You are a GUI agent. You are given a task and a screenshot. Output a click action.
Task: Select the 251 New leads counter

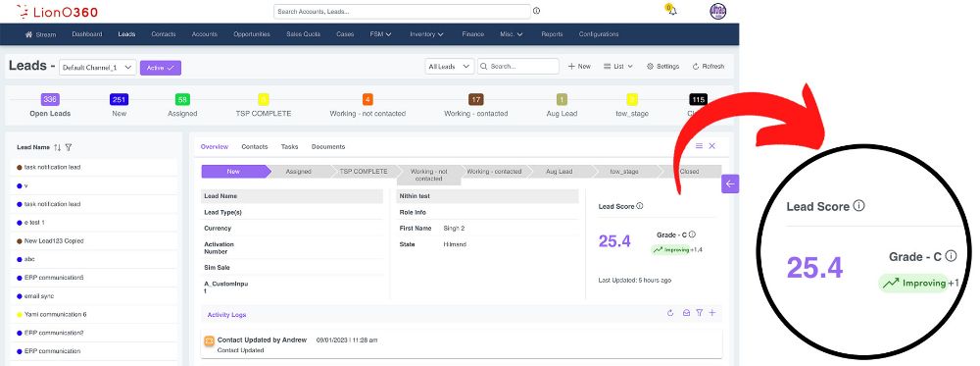tap(119, 99)
